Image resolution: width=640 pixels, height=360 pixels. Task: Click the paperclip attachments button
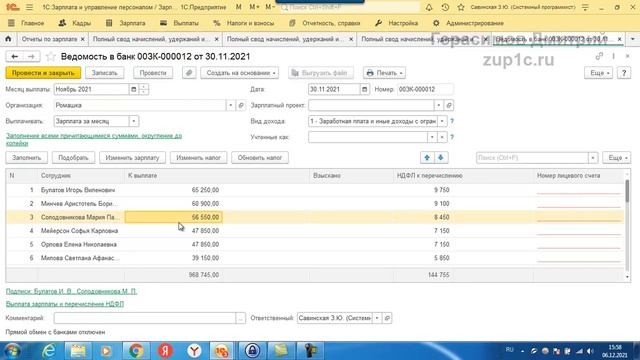(189, 73)
